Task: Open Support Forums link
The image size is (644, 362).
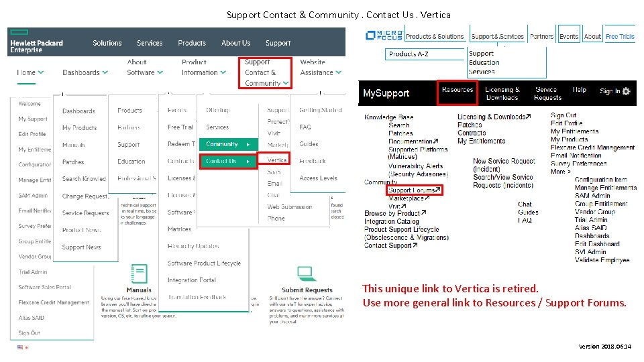Action: (415, 190)
